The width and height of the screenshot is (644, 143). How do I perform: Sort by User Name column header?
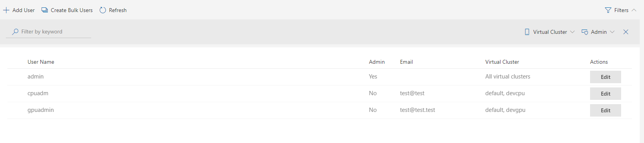tap(41, 62)
